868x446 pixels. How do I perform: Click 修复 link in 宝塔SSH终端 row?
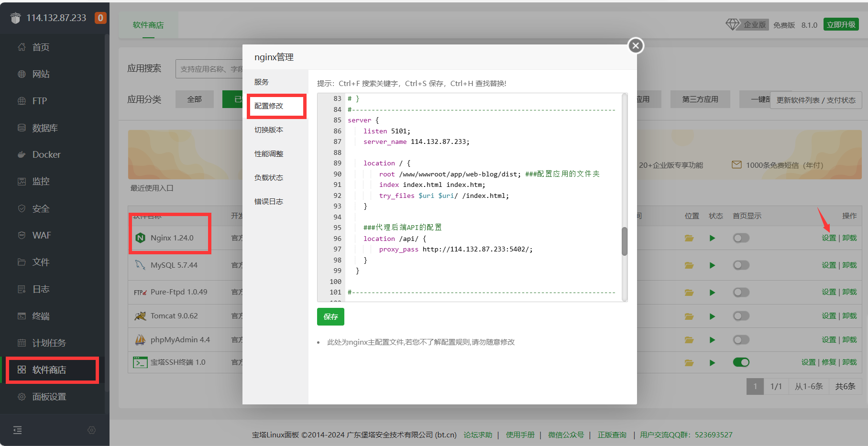[x=829, y=362]
